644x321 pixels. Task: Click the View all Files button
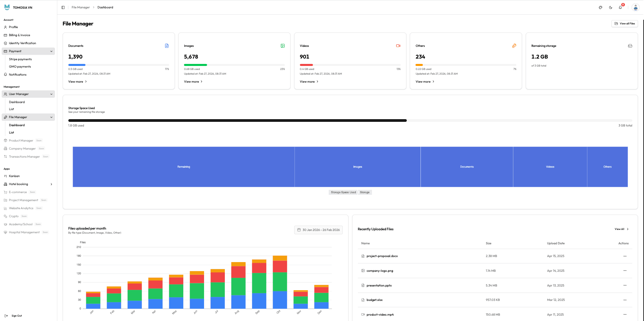point(625,23)
